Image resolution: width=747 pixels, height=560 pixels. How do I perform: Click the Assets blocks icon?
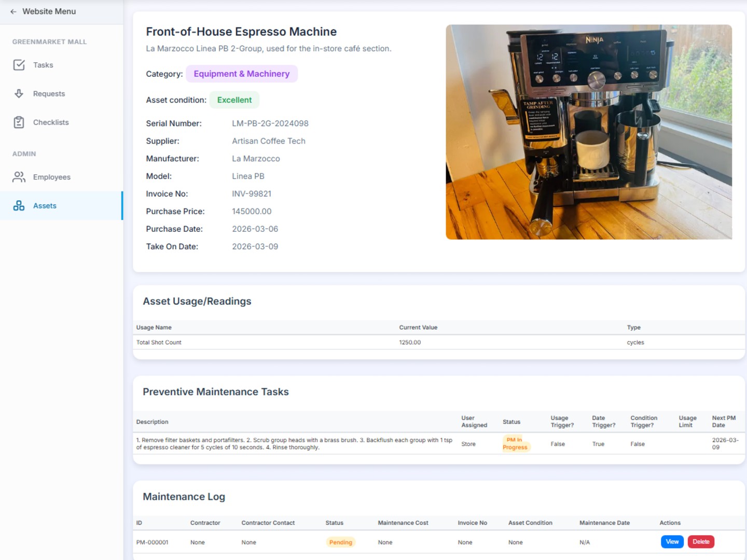point(19,206)
